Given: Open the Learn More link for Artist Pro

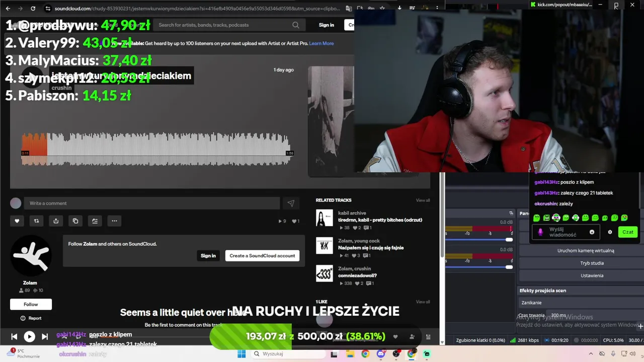Looking at the screenshot, I should (321, 43).
